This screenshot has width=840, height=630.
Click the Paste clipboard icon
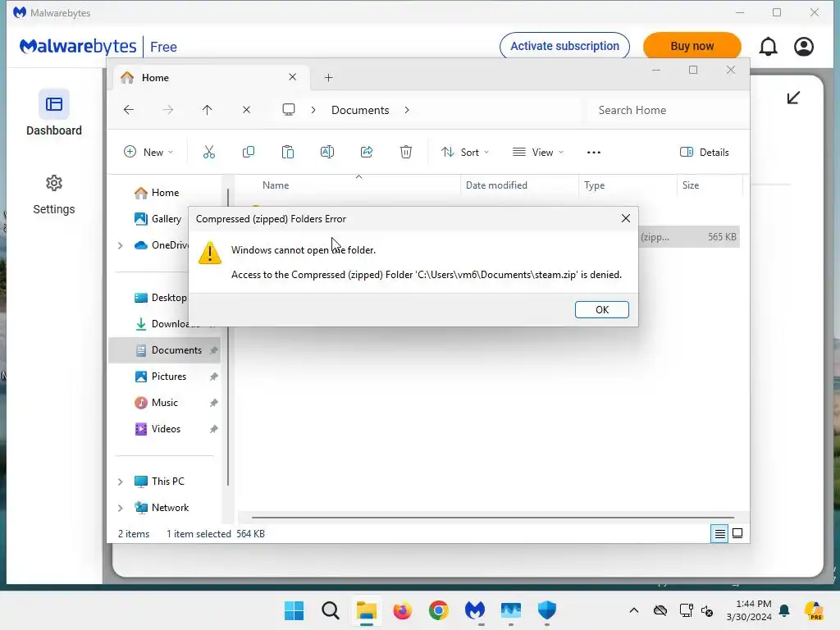pyautogui.click(x=288, y=152)
